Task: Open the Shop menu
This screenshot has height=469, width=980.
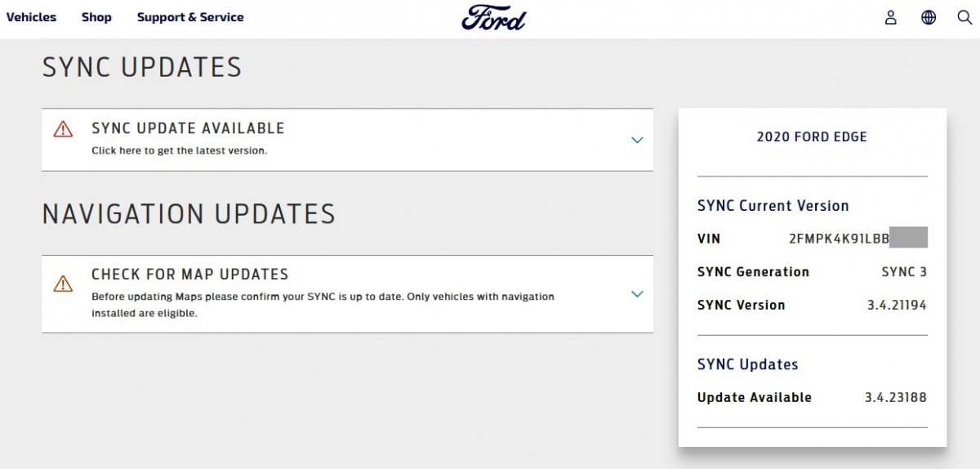Action: click(96, 17)
